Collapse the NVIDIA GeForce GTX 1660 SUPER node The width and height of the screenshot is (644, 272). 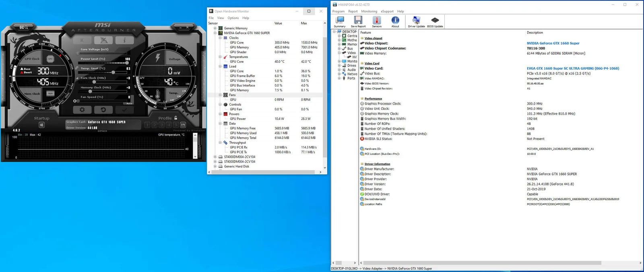[x=215, y=33]
